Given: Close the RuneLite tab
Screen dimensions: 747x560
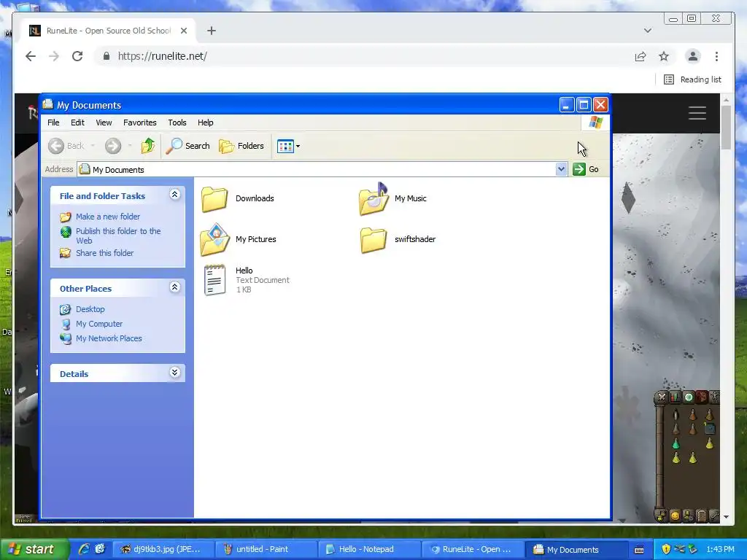Looking at the screenshot, I should tap(184, 31).
